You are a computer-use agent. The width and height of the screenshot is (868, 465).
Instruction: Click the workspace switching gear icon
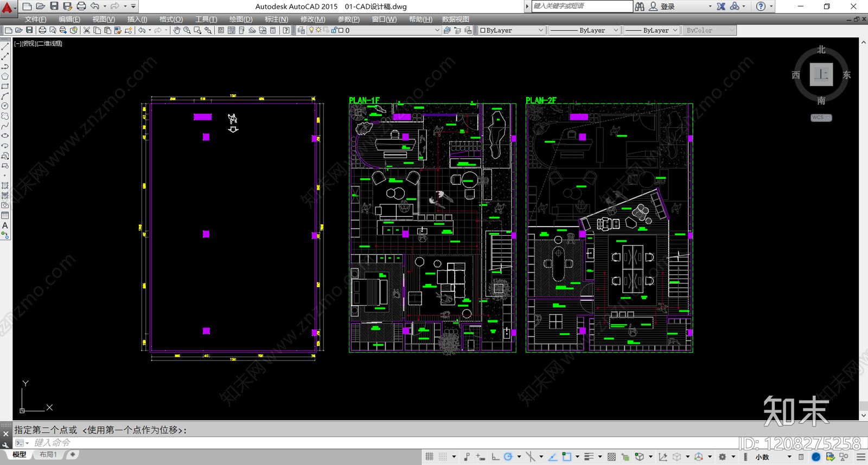(722, 457)
